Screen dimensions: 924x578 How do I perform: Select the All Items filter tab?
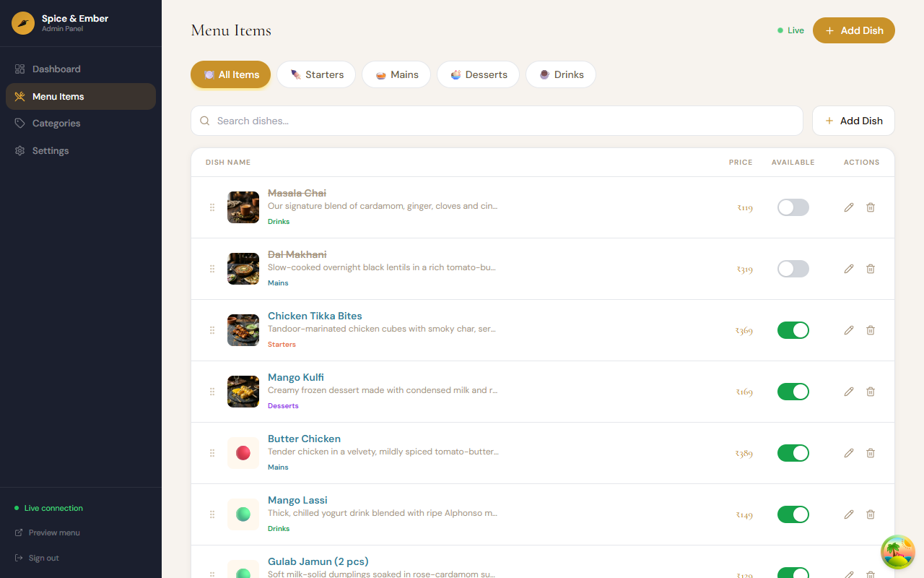tap(230, 74)
